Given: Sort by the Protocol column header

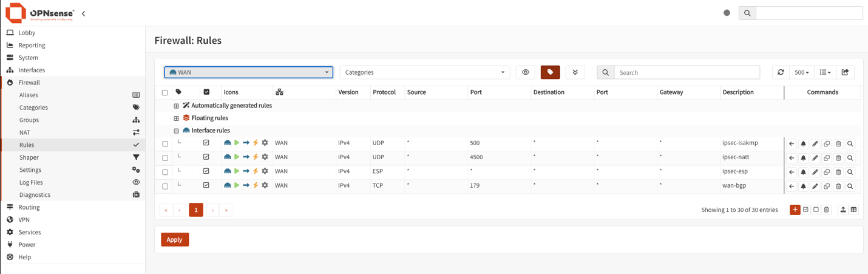Looking at the screenshot, I should click(384, 92).
